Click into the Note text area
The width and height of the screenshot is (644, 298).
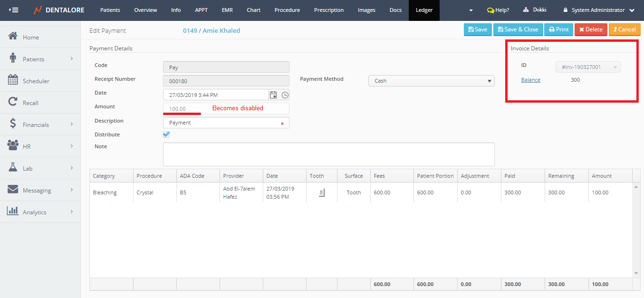coord(328,154)
